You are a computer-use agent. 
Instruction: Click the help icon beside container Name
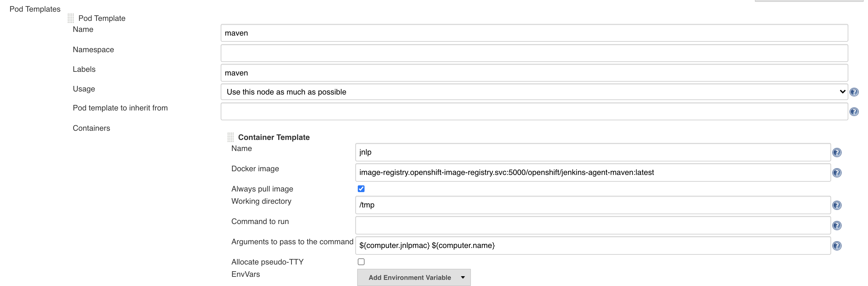(837, 153)
